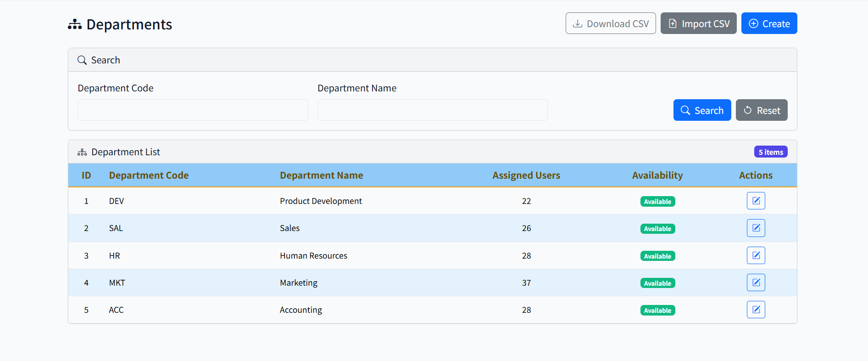This screenshot has width=868, height=361.
Task: Click the 5 items badge
Action: 771,152
